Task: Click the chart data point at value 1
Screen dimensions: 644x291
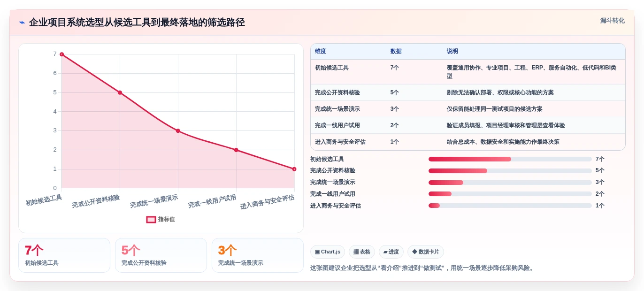Action: point(294,169)
